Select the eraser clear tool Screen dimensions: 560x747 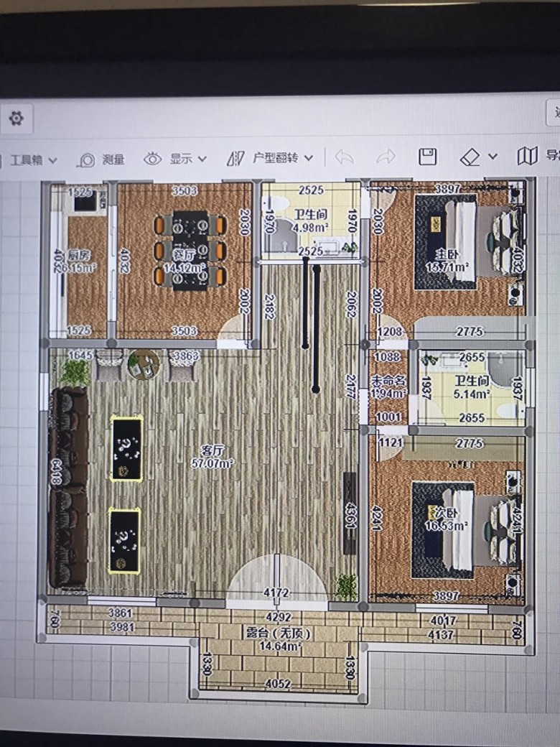pyautogui.click(x=470, y=156)
